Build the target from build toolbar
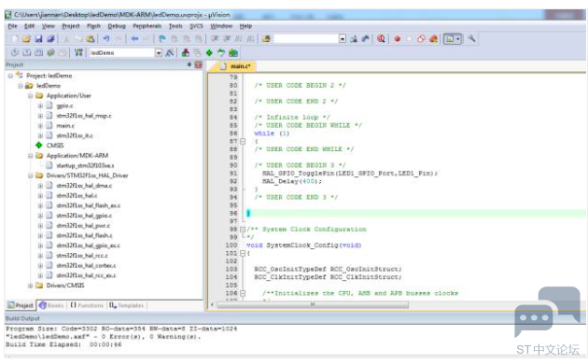The width and height of the screenshot is (588, 364). 27,53
